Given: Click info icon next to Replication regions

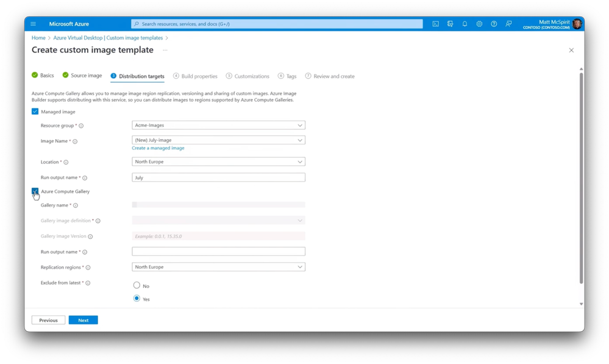Looking at the screenshot, I should [x=88, y=268].
